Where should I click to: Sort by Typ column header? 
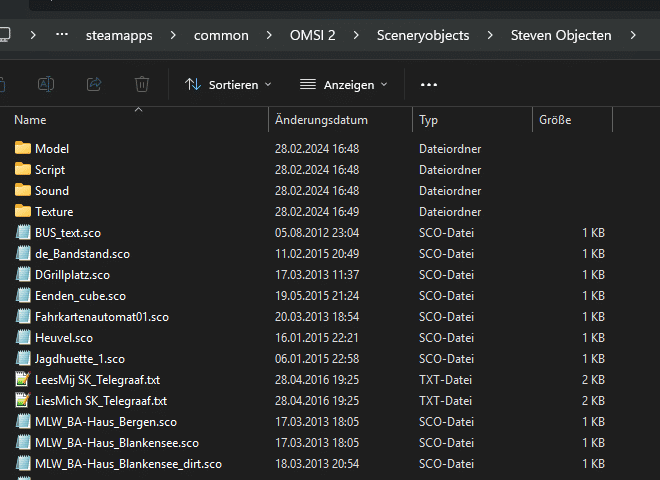tap(429, 120)
